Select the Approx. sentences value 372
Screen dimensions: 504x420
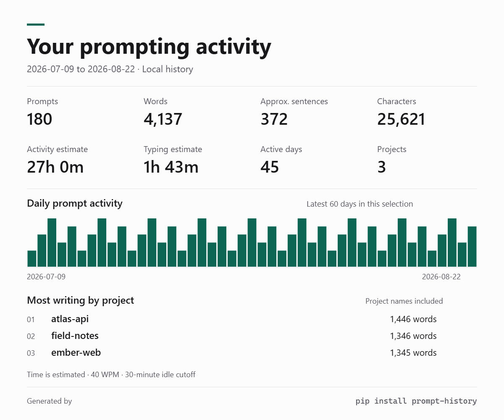pyautogui.click(x=274, y=119)
